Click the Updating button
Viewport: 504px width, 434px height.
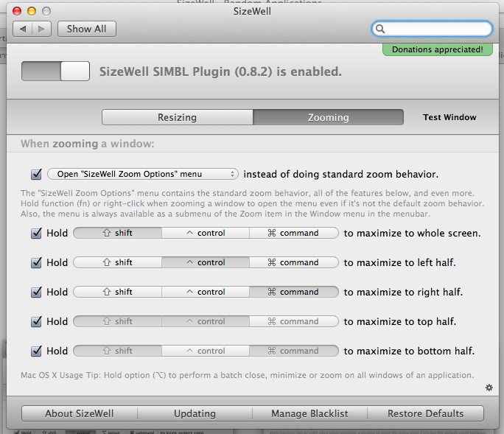[195, 413]
